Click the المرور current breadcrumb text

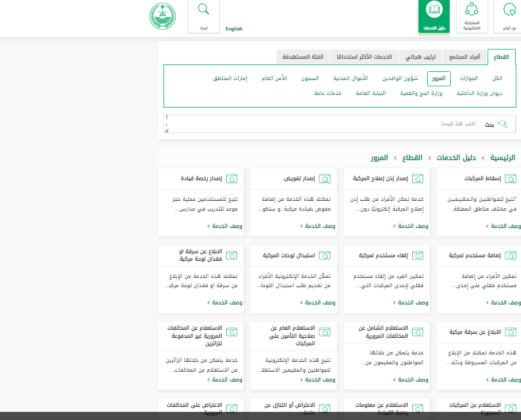(379, 158)
